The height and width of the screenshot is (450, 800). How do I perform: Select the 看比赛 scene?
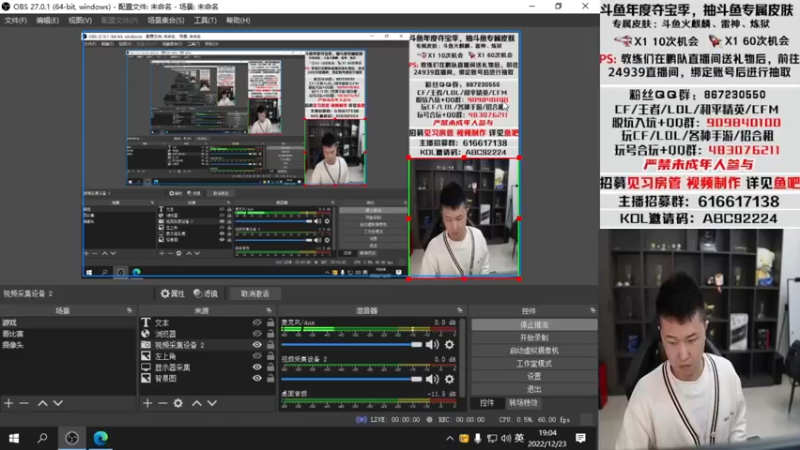click(x=68, y=334)
